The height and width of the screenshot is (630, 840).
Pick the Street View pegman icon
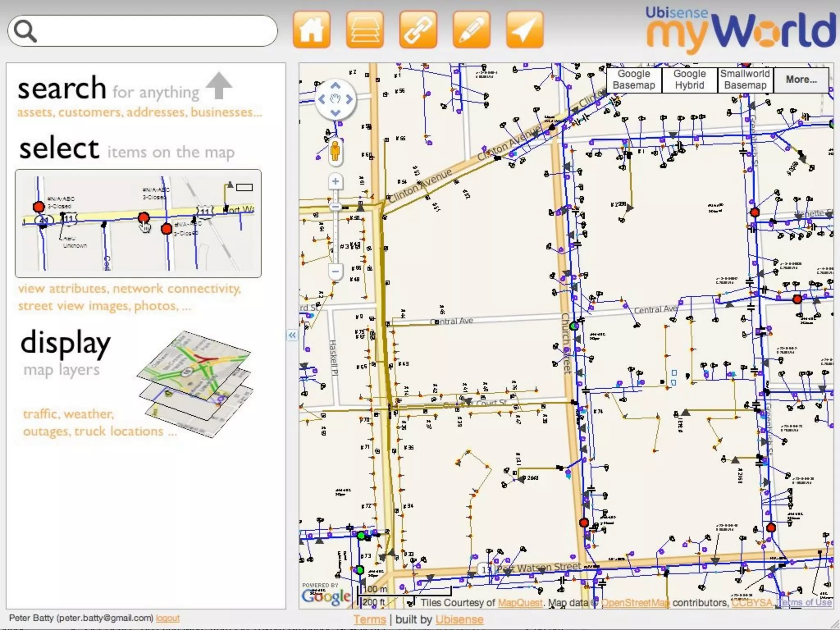click(x=335, y=151)
